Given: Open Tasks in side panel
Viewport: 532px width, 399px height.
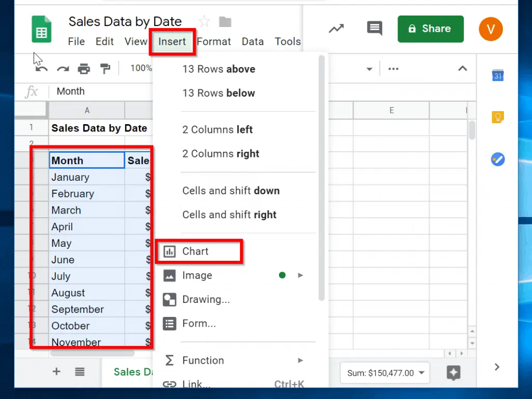Looking at the screenshot, I should click(x=497, y=159).
